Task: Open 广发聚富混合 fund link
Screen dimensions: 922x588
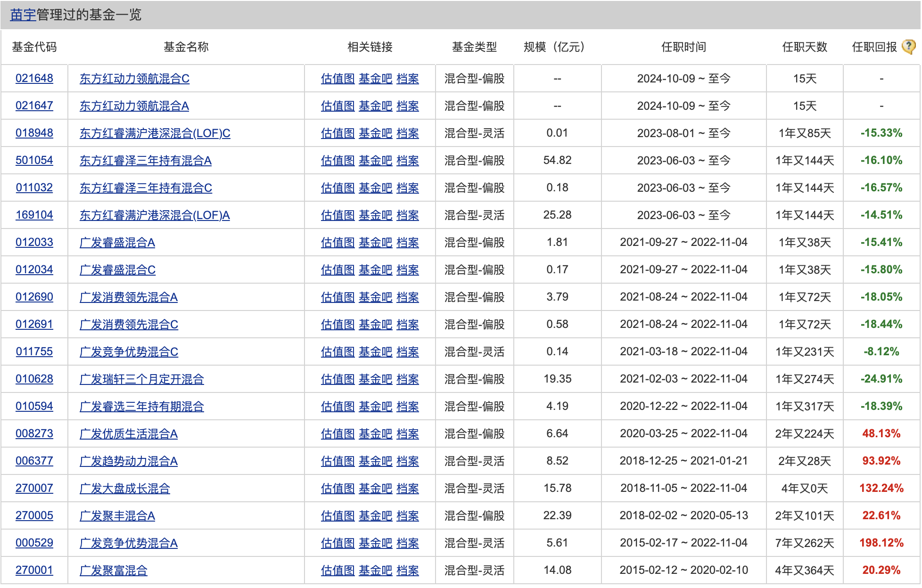Action: point(113,571)
